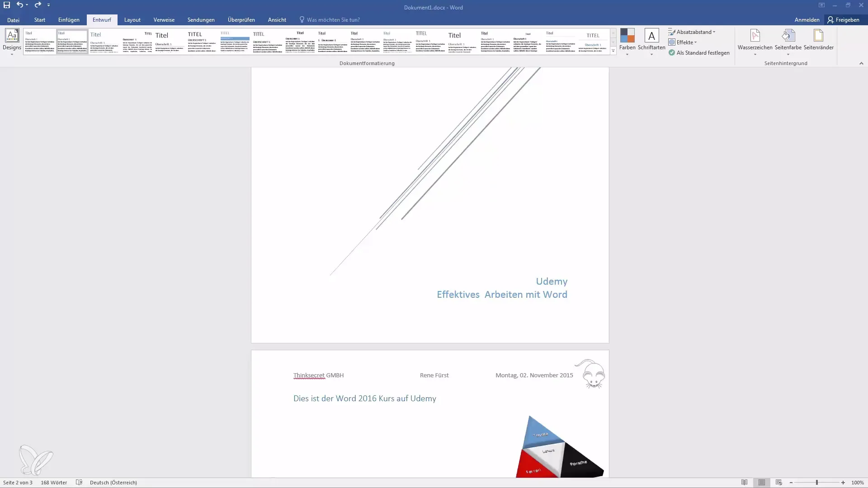This screenshot has height=488, width=868.
Task: Undo the last action
Action: click(19, 5)
